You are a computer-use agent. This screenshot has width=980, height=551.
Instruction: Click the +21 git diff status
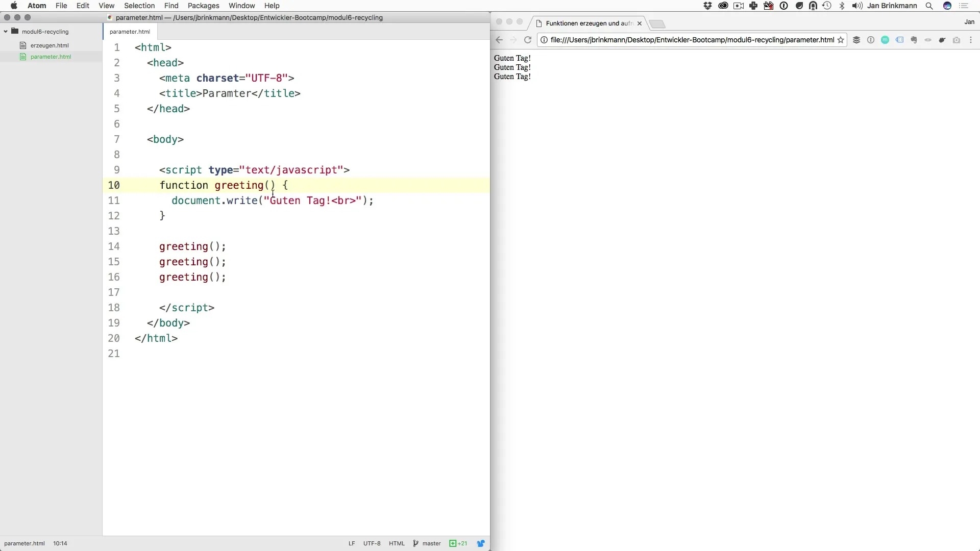tap(458, 543)
